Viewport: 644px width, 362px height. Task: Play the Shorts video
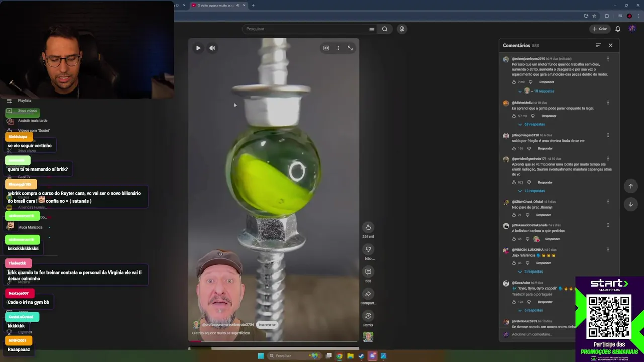[198, 48]
